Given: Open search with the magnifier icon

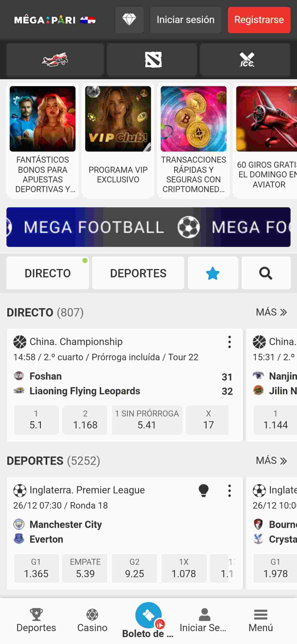Looking at the screenshot, I should pyautogui.click(x=266, y=273).
